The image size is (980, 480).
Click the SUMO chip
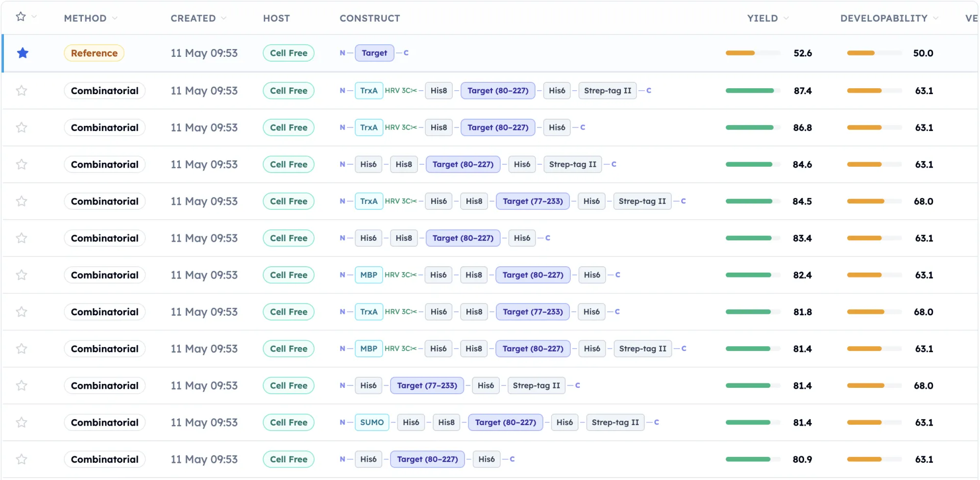click(372, 422)
